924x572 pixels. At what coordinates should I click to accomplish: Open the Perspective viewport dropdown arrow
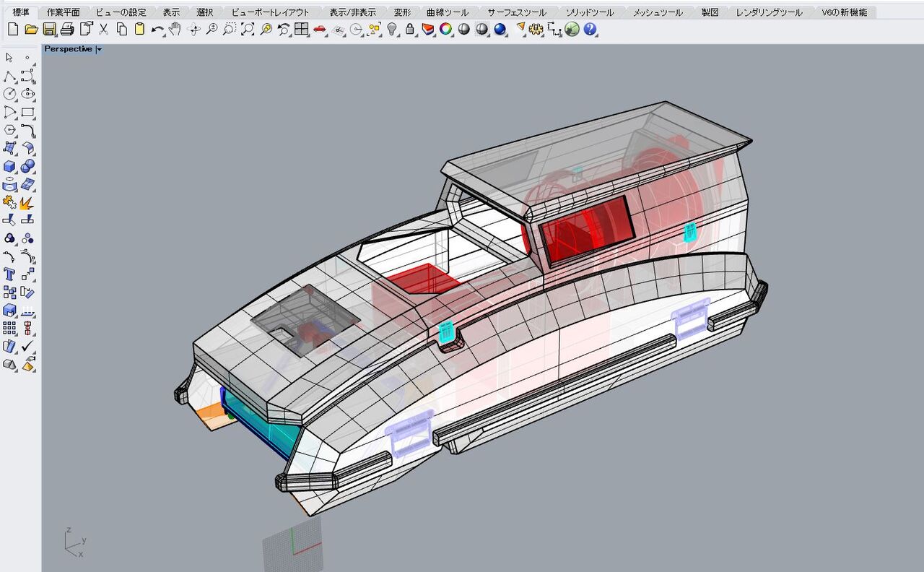tap(99, 49)
